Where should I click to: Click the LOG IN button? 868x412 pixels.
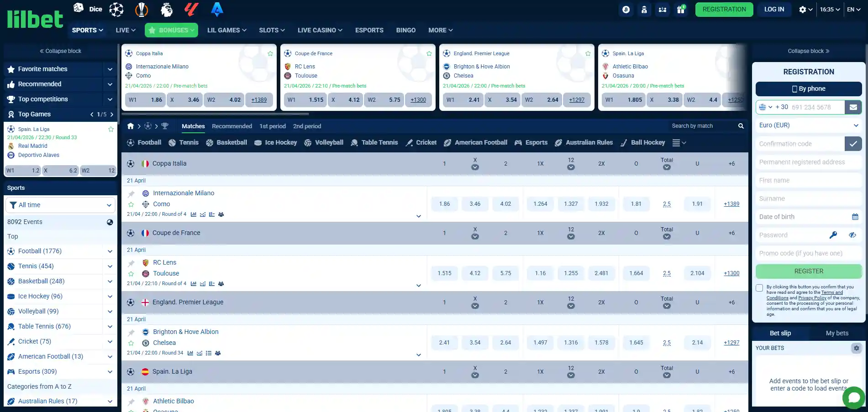coord(774,10)
